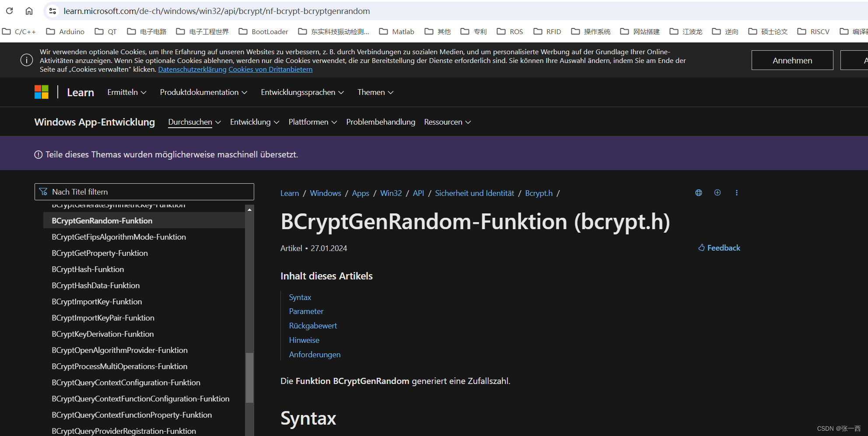Viewport: 868px width, 436px height.
Task: Click the Nach Titel filtern input
Action: (144, 192)
